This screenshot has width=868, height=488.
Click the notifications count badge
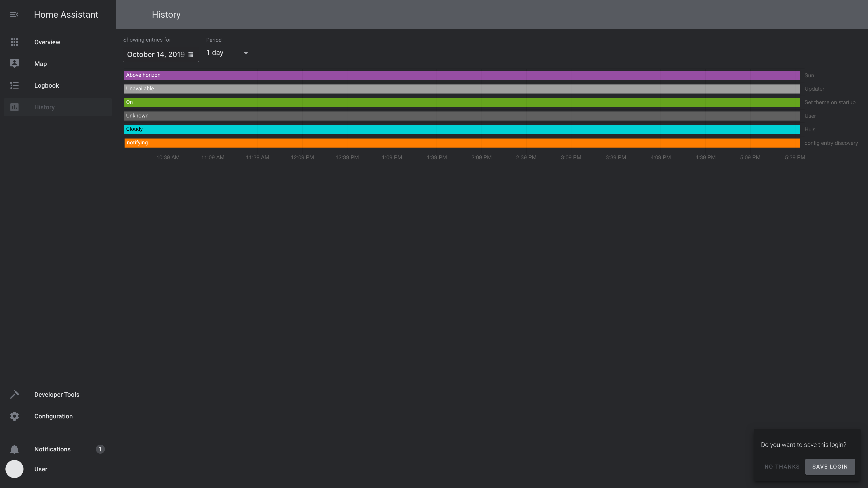[x=100, y=449]
